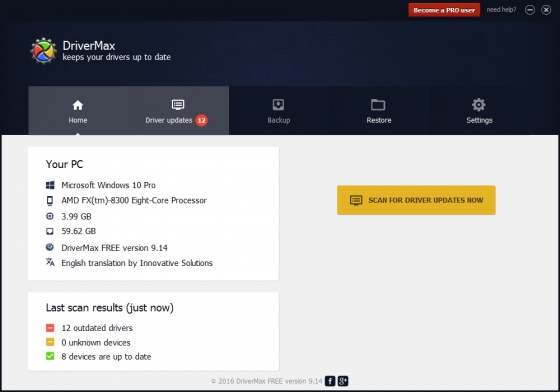
Task: Close the DriverMax window
Action: pyautogui.click(x=546, y=10)
